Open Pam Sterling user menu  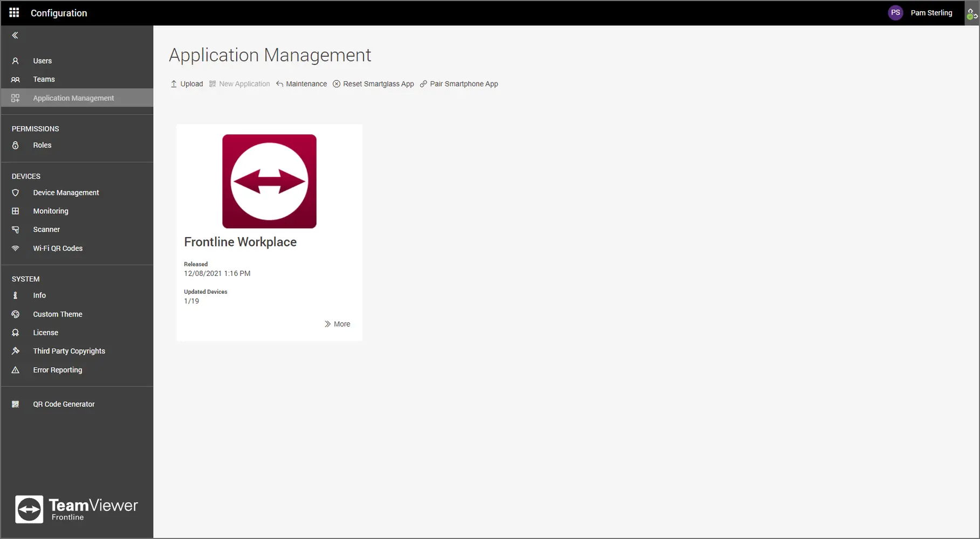pyautogui.click(x=931, y=12)
